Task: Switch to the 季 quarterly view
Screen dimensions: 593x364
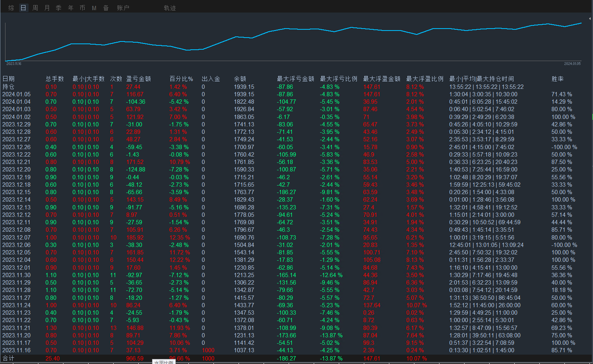Action: tap(59, 8)
